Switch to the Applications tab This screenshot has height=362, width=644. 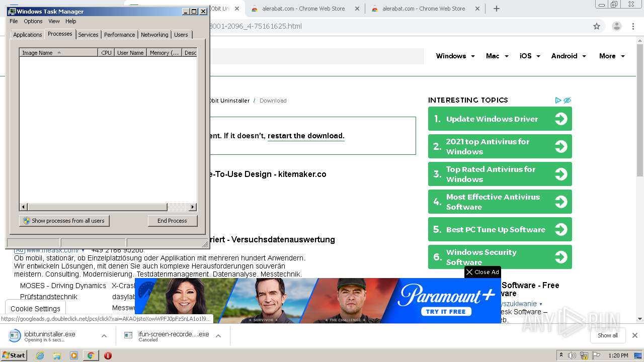27,35
